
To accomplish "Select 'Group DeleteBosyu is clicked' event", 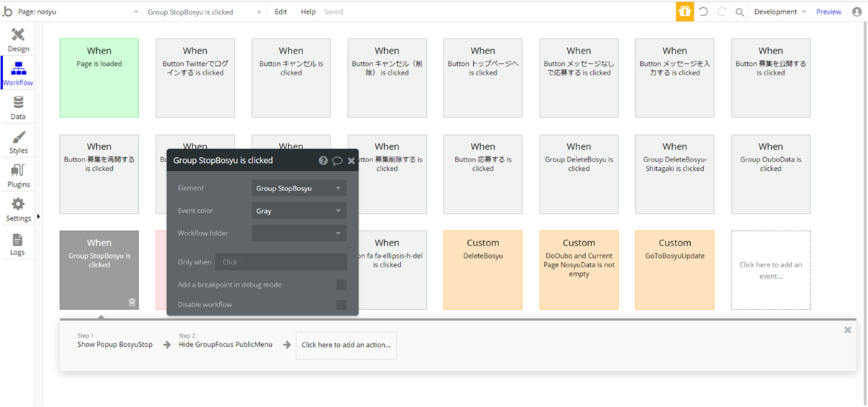I will (579, 174).
